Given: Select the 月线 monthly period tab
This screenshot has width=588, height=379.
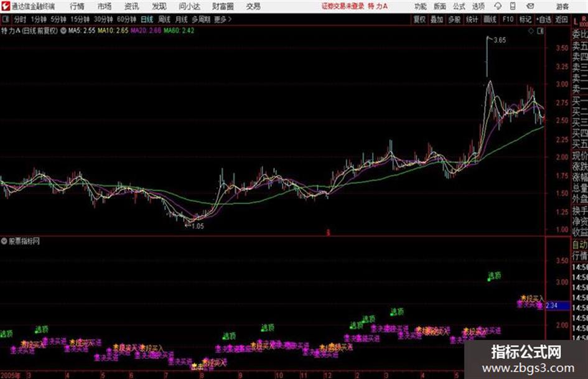Looking at the screenshot, I should click(x=182, y=19).
